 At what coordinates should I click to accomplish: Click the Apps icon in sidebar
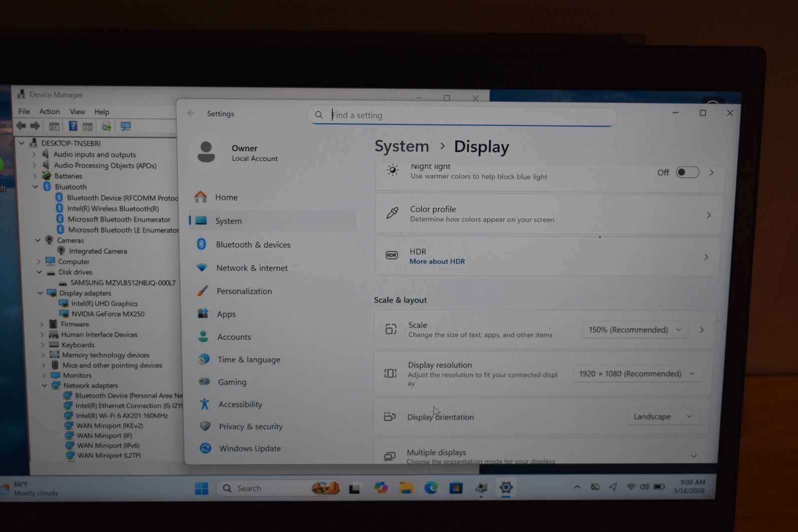(x=203, y=314)
